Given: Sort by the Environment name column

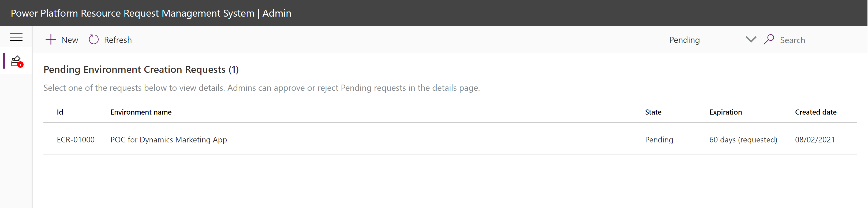Looking at the screenshot, I should pyautogui.click(x=140, y=112).
